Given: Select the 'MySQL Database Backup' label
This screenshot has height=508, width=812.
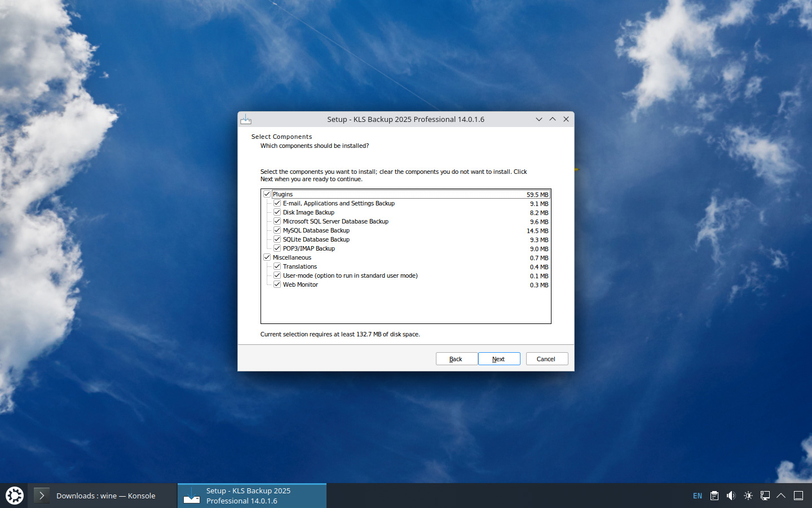Looking at the screenshot, I should coord(316,230).
